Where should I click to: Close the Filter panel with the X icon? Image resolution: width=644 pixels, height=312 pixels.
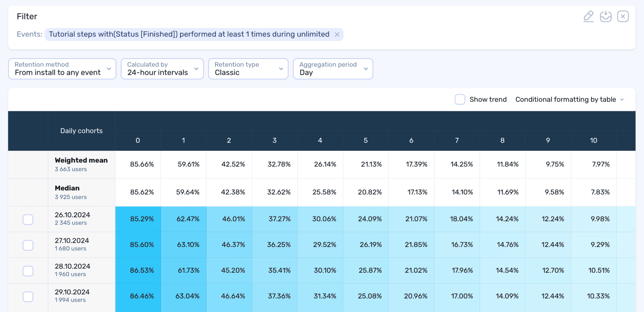pos(623,16)
